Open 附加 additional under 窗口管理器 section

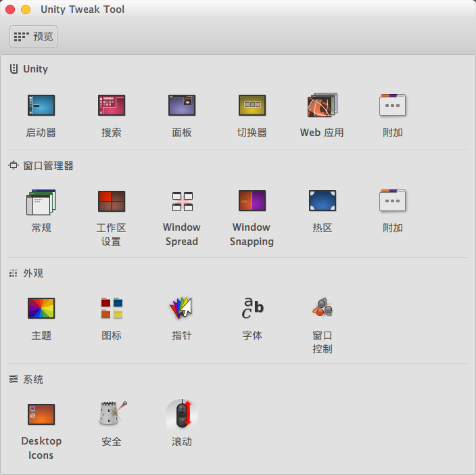[x=392, y=200]
